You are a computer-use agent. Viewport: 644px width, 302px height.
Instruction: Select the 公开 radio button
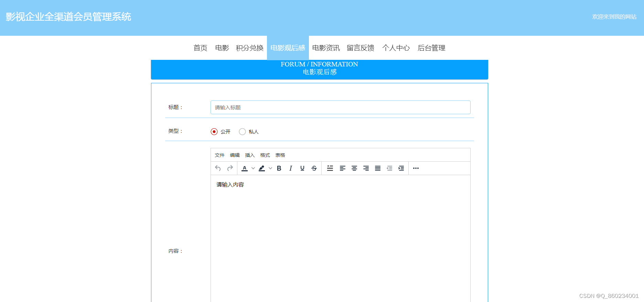tap(214, 132)
